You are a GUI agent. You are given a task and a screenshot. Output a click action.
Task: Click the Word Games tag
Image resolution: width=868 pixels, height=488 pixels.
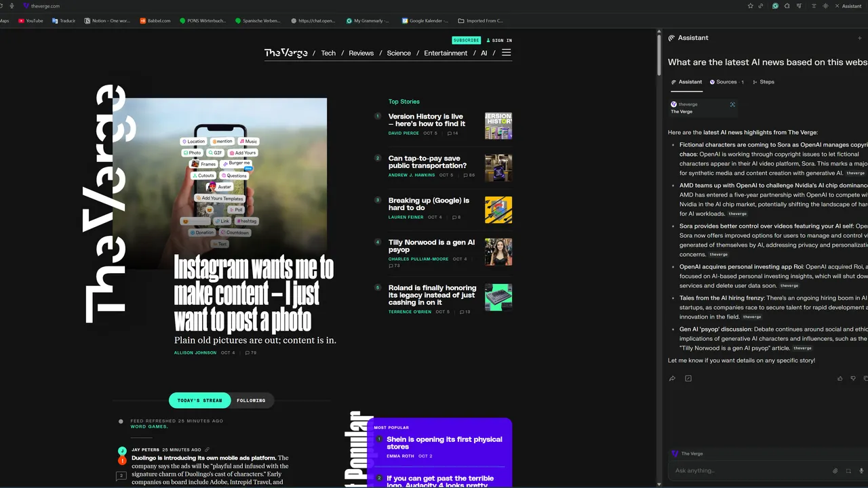coord(149,427)
